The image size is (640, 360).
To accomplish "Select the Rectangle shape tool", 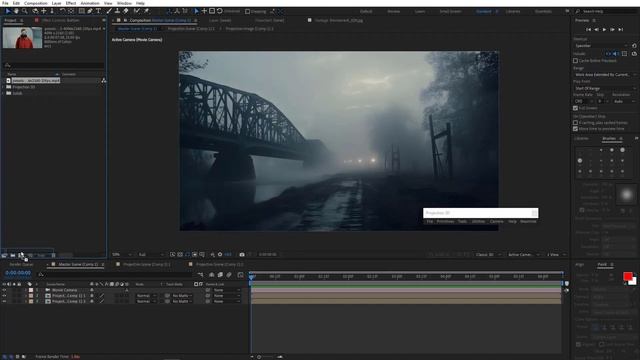I will [82, 11].
